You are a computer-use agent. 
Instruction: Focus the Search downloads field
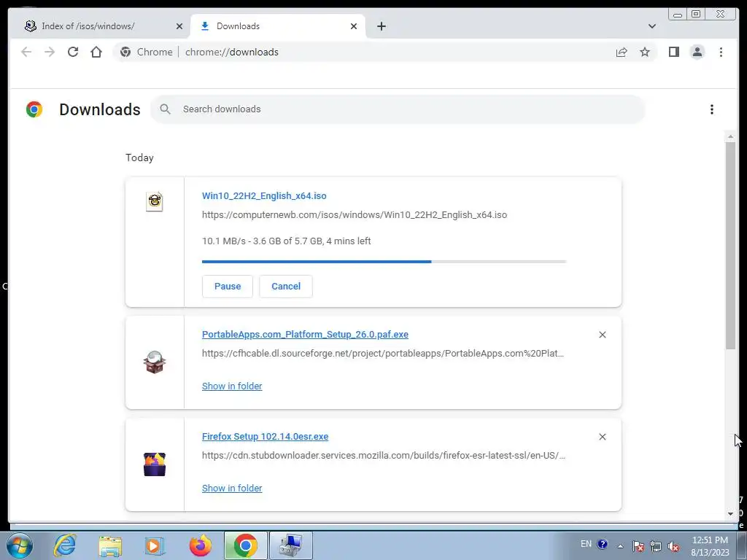[398, 109]
